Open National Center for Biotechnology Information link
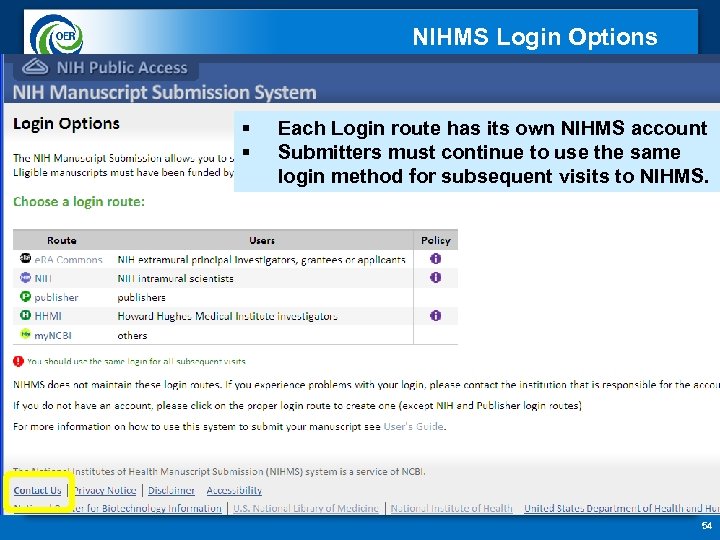The height and width of the screenshot is (540, 720). 118,508
